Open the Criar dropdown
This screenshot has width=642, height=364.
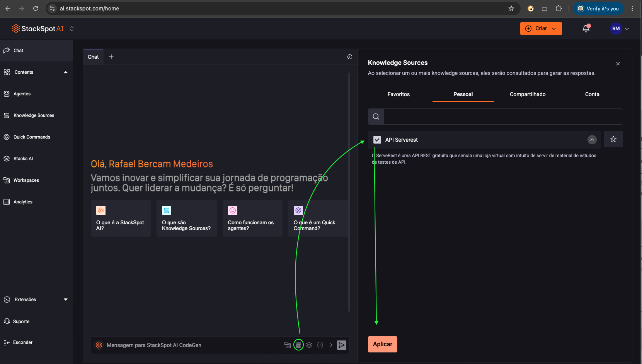coord(541,29)
